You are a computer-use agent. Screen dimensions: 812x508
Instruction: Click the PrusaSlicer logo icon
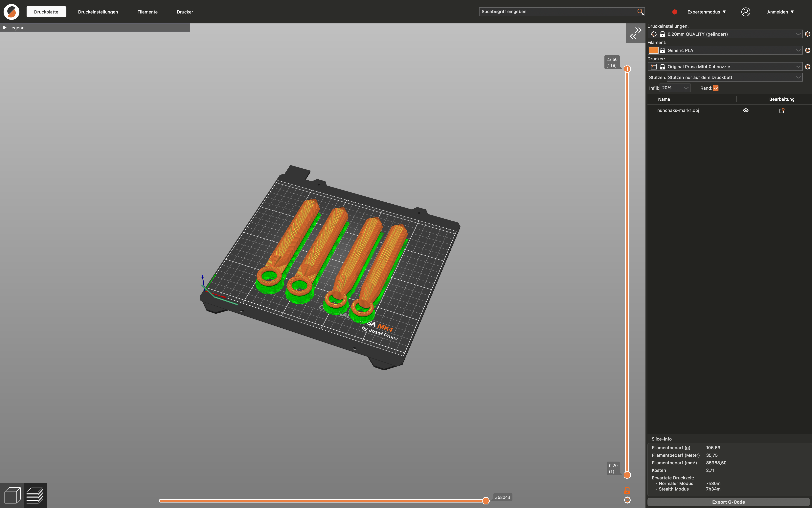(11, 12)
